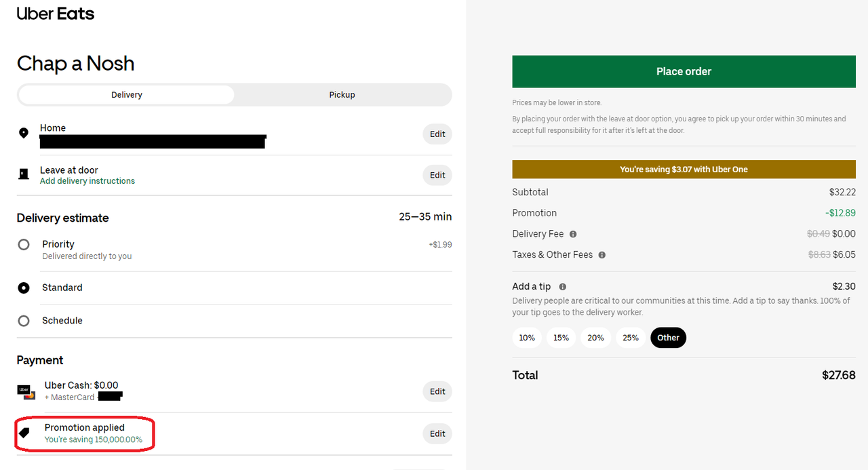Edit the applied promotion
868x470 pixels.
point(437,433)
